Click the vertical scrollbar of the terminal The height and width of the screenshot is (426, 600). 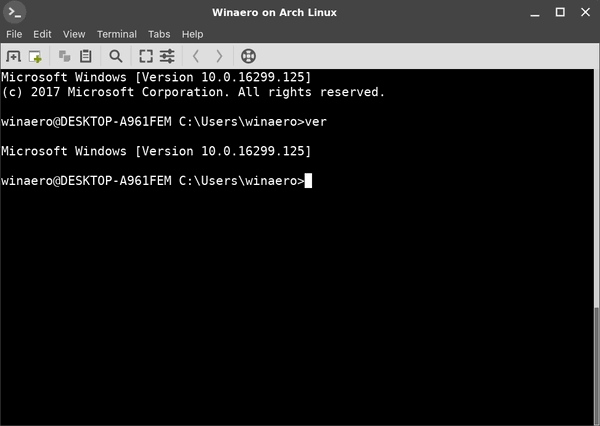[x=596, y=360]
